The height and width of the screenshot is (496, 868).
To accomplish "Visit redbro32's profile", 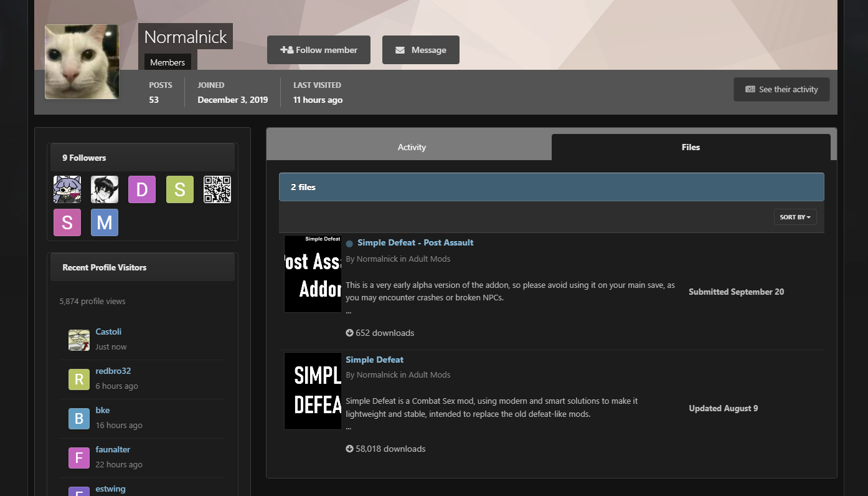I will click(x=113, y=370).
